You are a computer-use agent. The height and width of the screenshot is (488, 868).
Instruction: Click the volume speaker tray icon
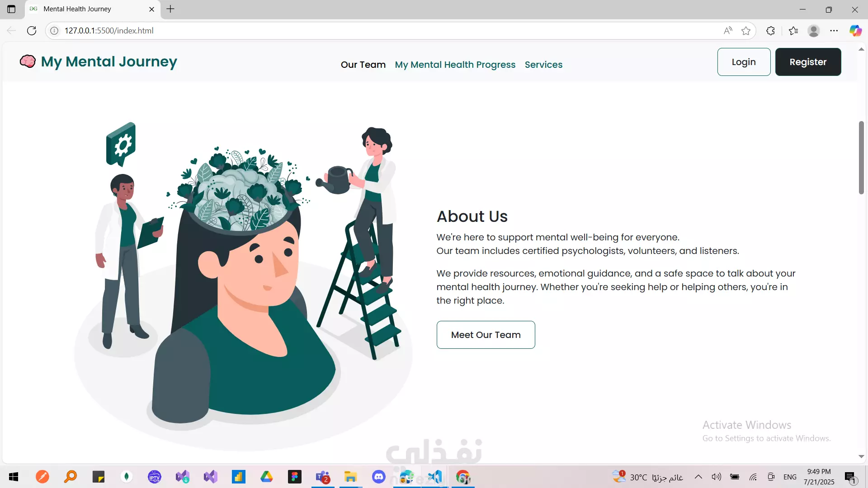pos(717,477)
